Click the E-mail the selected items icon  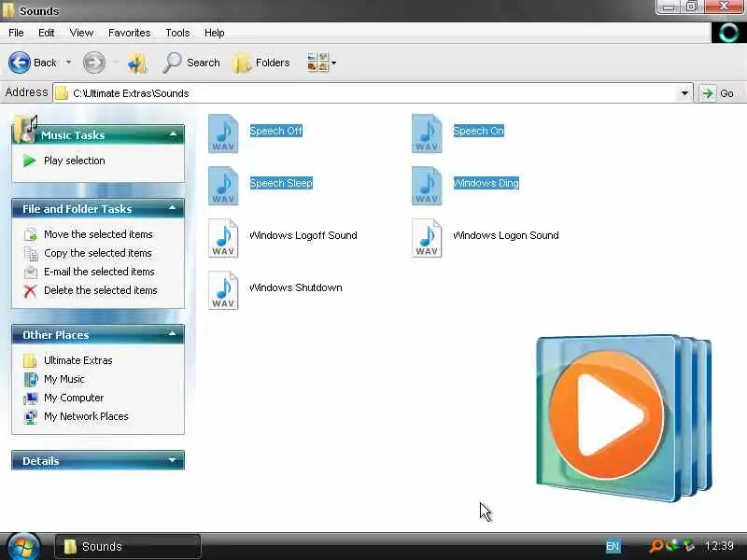coord(31,272)
